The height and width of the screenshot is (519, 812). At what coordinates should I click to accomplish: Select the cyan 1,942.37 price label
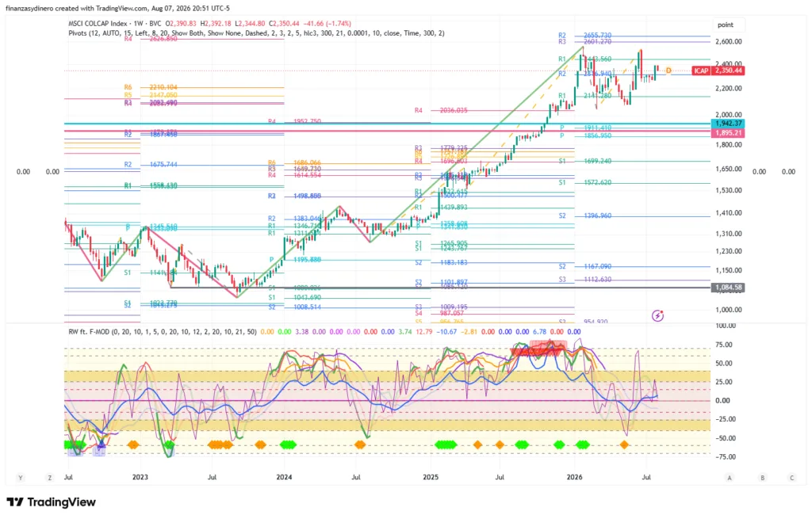[728, 124]
